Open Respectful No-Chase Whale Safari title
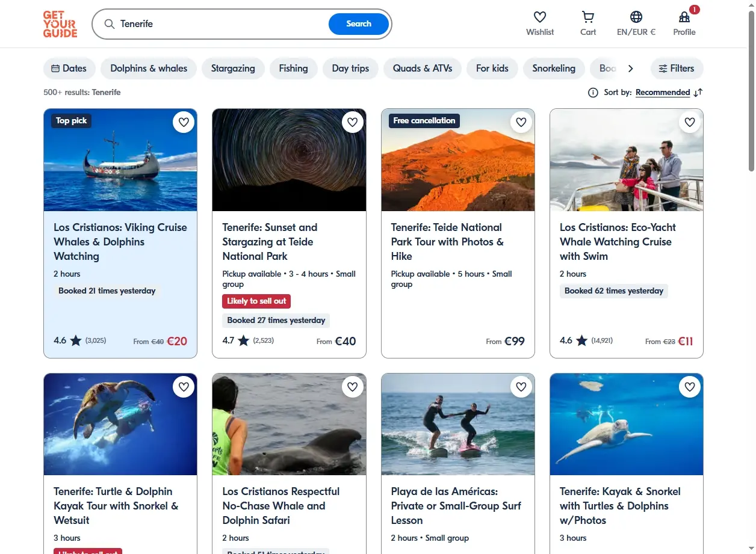The height and width of the screenshot is (554, 756). pyautogui.click(x=281, y=506)
